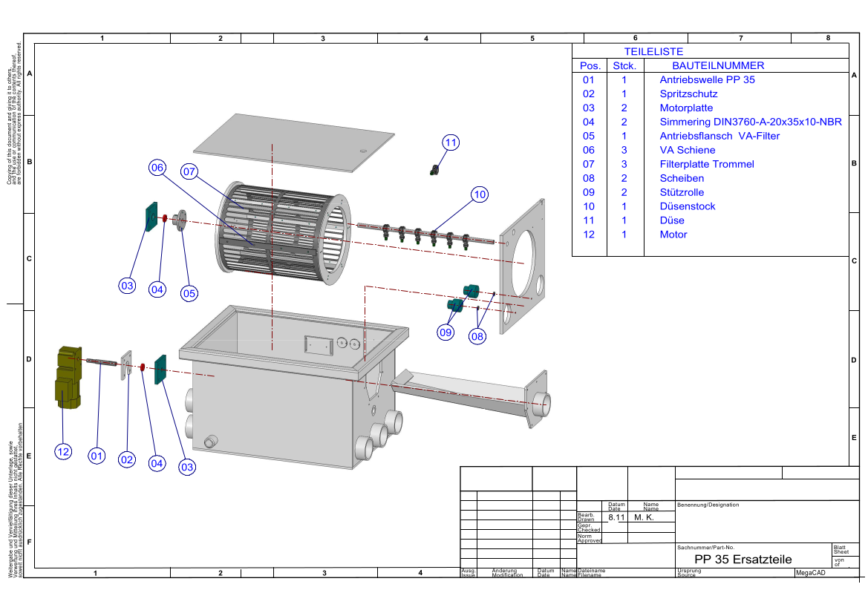
Task: Select the PP 35 Ersatzteile title text
Action: pyautogui.click(x=743, y=559)
